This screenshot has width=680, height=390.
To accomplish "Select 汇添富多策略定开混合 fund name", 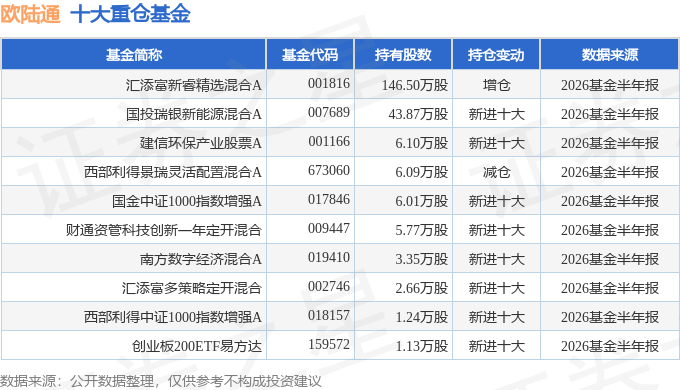I will (192, 288).
